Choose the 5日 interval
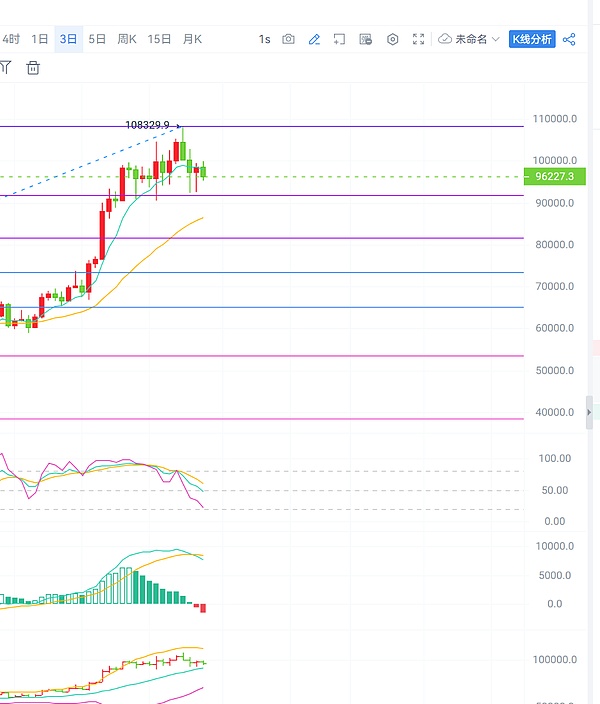600x704 pixels. 97,39
